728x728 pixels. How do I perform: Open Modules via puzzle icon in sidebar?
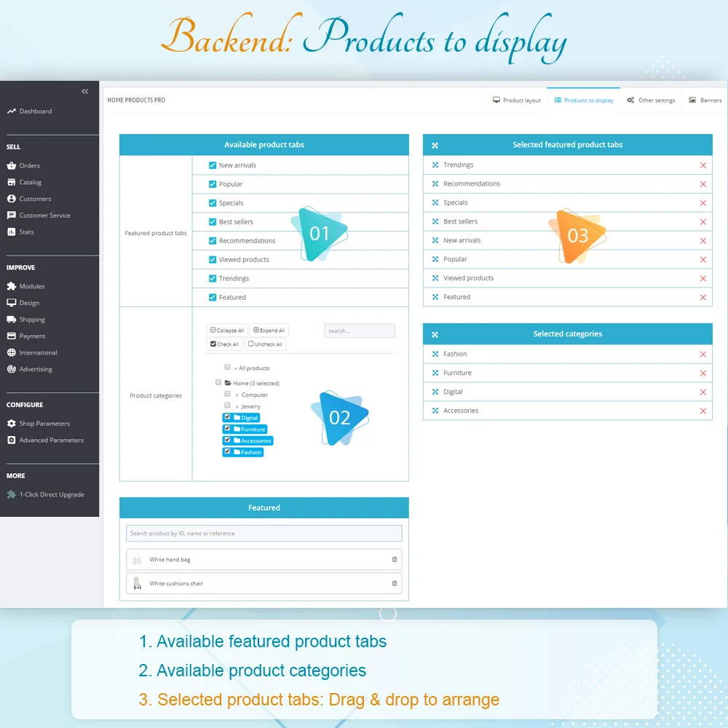pos(12,286)
